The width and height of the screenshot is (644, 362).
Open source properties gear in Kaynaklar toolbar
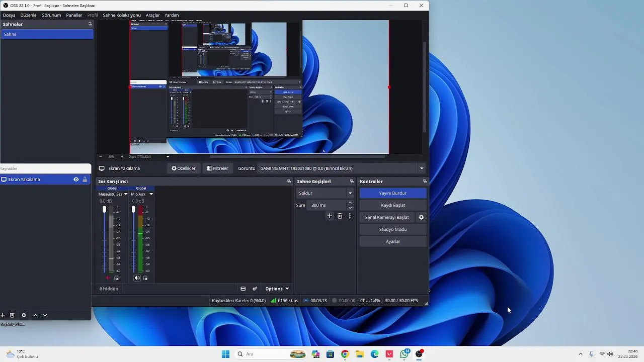coord(24,315)
